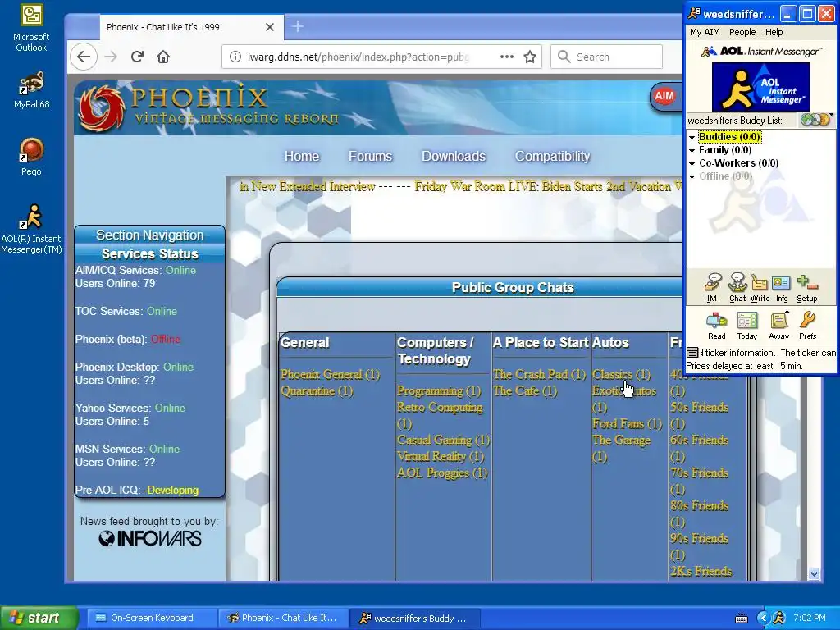Open a new browser tab
Screen dimensions: 840x630
(298, 26)
